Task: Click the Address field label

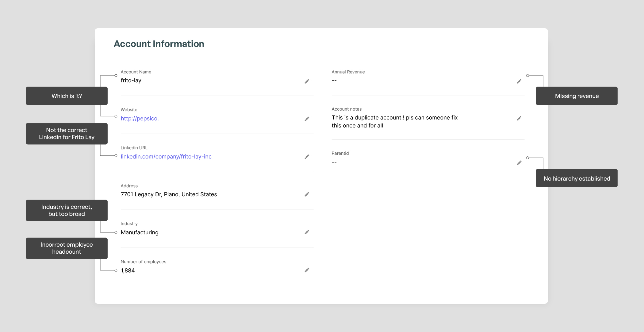Action: pos(129,186)
